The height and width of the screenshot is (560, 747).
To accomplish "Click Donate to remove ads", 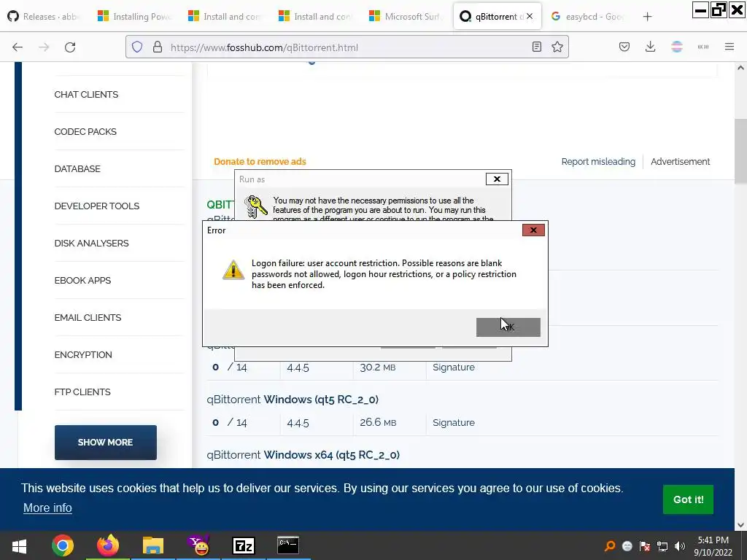I will (x=260, y=161).
